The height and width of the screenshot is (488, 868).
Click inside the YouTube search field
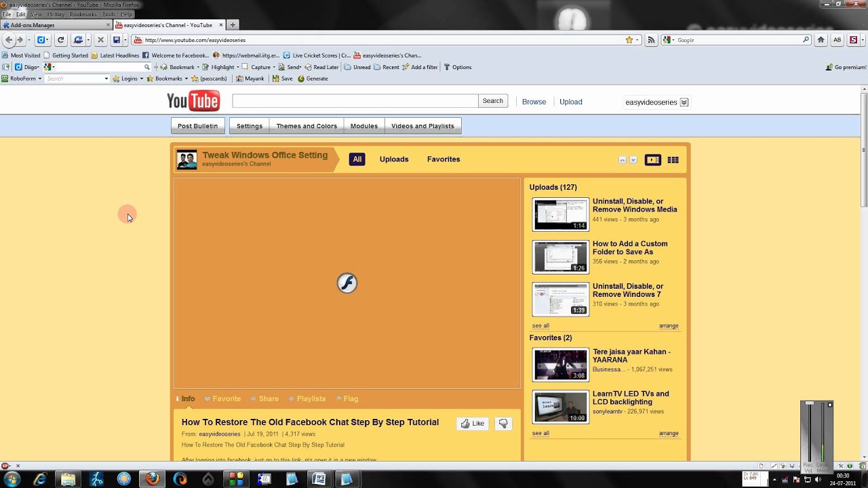pos(355,101)
